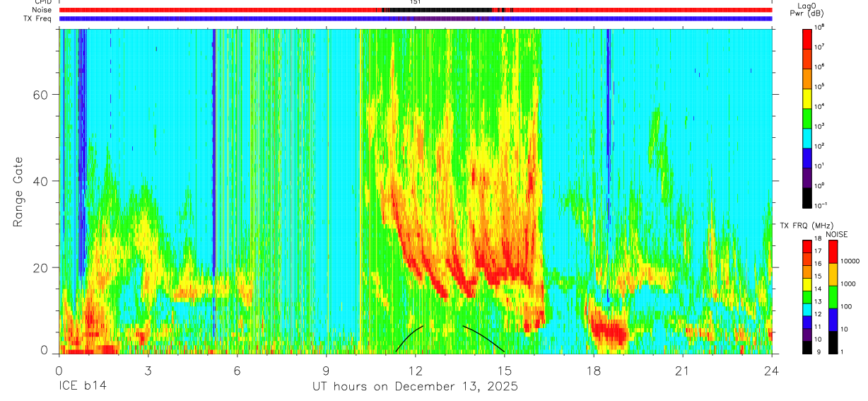This screenshot has width=868, height=401.
Task: Click the 'Noise' row label above the plot
Action: pyautogui.click(x=42, y=10)
